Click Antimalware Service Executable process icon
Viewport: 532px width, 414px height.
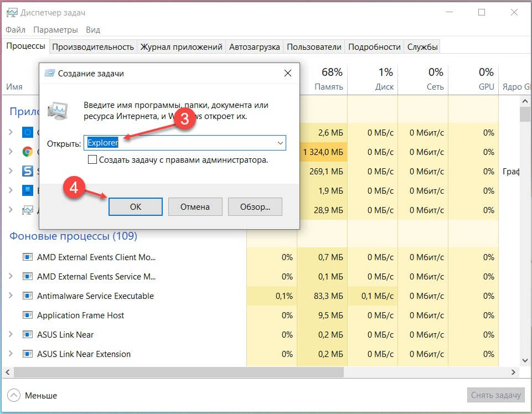pos(28,296)
